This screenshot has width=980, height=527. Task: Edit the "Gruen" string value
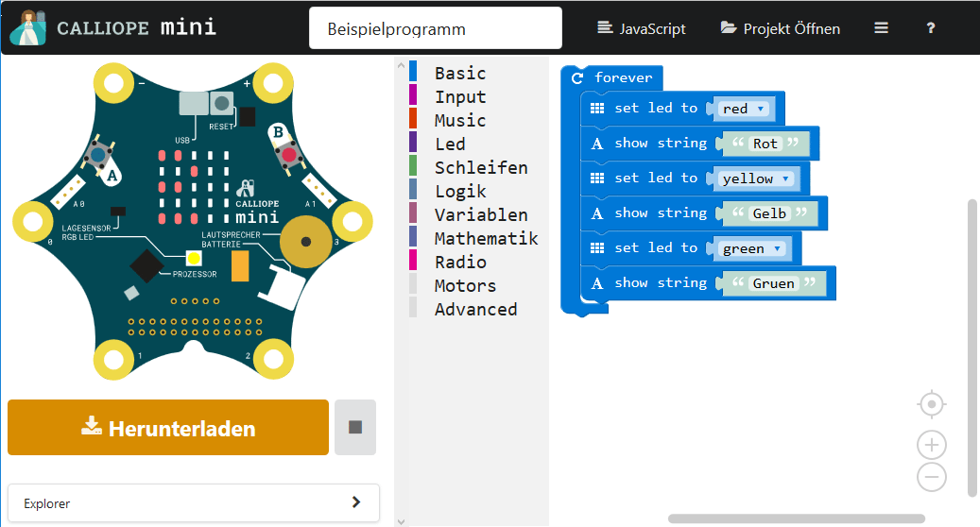(x=774, y=283)
